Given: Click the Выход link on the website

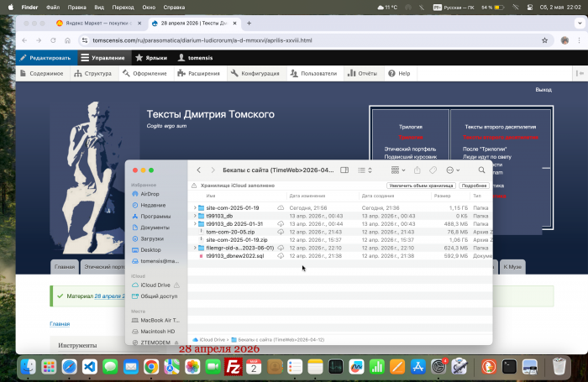Looking at the screenshot, I should 543,90.
